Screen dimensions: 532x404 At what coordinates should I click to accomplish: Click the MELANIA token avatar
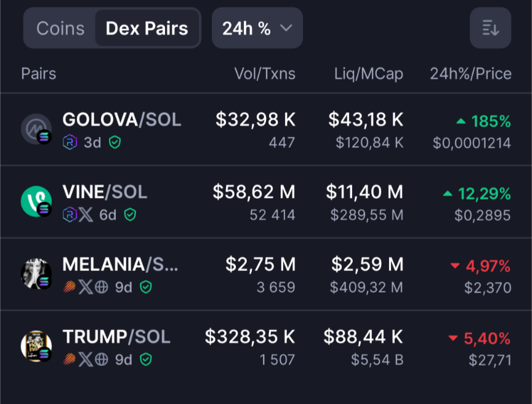point(36,274)
